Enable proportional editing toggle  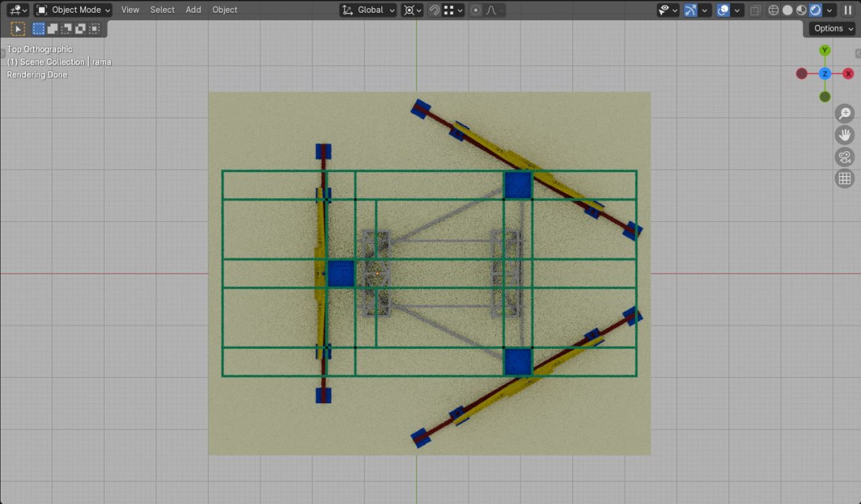coord(476,10)
